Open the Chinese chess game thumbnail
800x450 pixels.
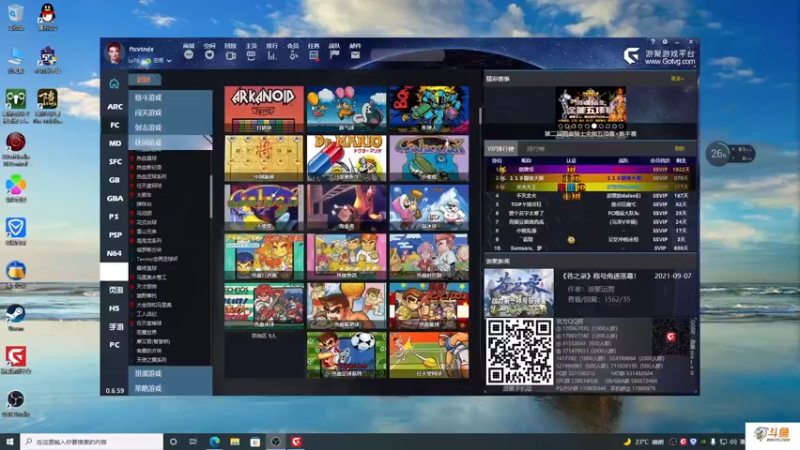pos(264,158)
